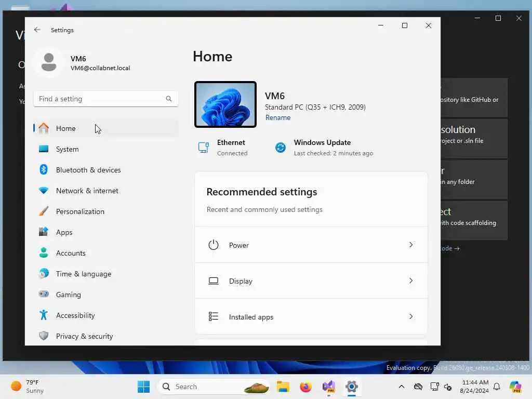The image size is (532, 399).
Task: Open the Home page in sidebar
Action: pyautogui.click(x=106, y=128)
